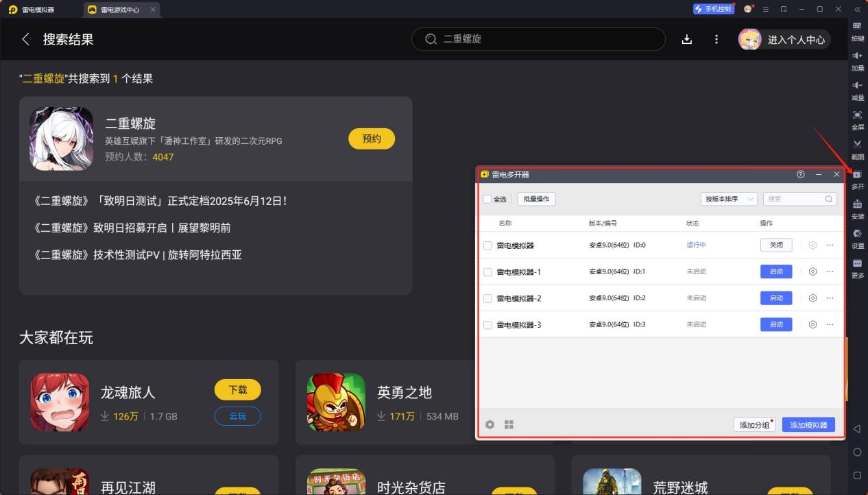Open more options for 雷电模拟器-1

[x=830, y=271]
